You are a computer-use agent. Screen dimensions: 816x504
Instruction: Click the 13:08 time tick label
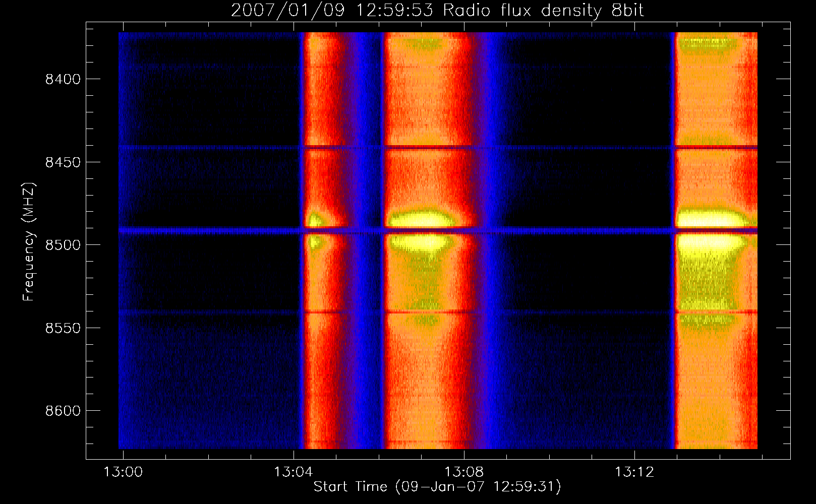464,472
